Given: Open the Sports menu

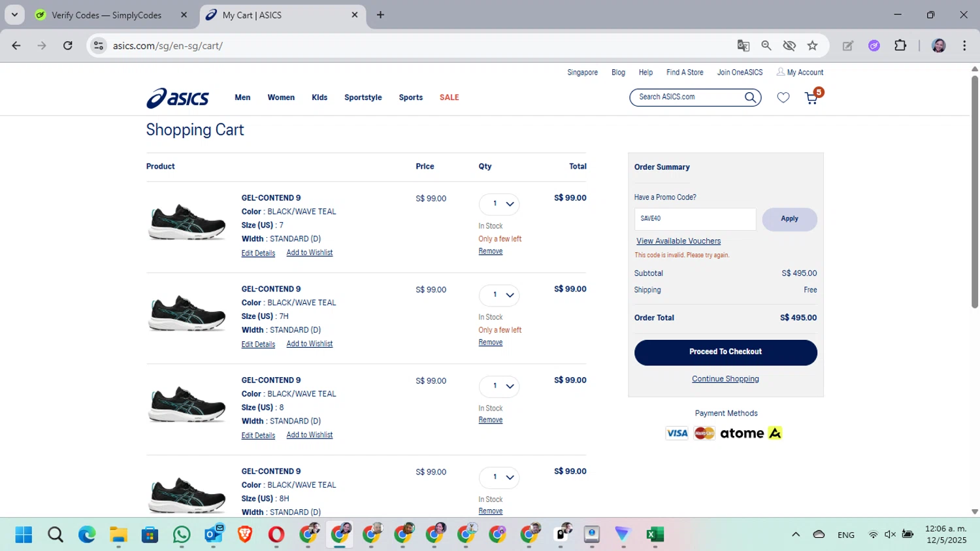Looking at the screenshot, I should 411,97.
